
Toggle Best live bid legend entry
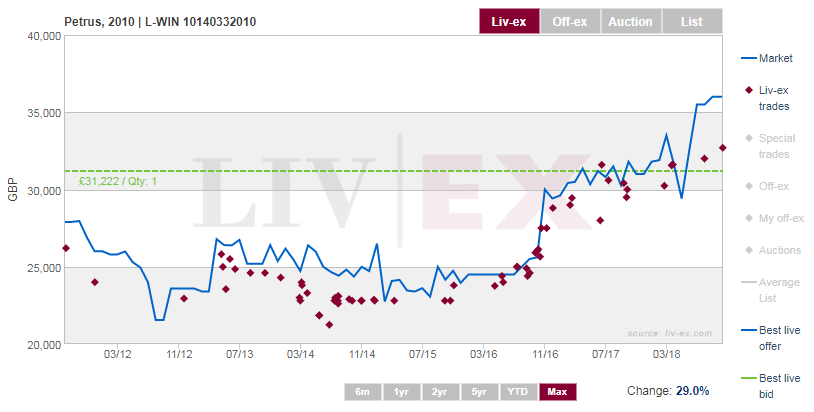point(771,386)
